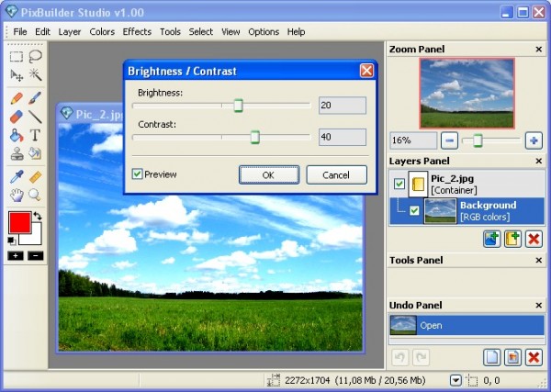551x392 pixels.
Task: Select the Rectangular Marquee tool
Action: point(17,57)
